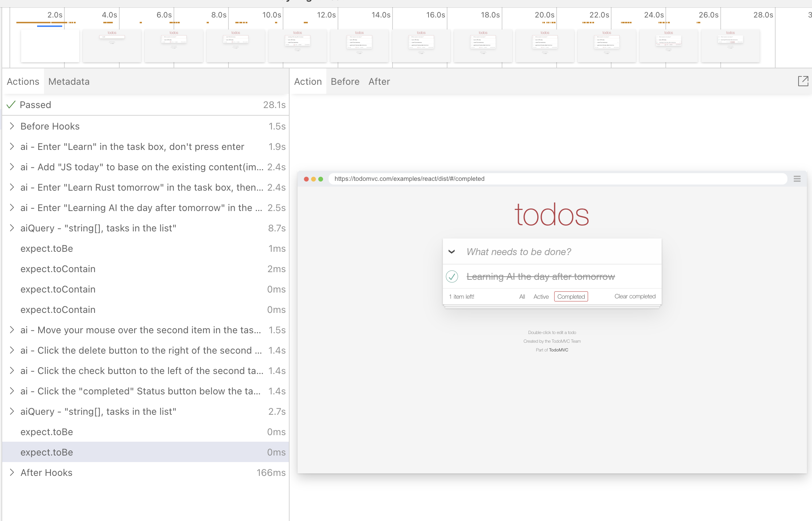Image resolution: width=812 pixels, height=521 pixels.
Task: Expand the After Hooks action
Action: pyautogui.click(x=12, y=473)
